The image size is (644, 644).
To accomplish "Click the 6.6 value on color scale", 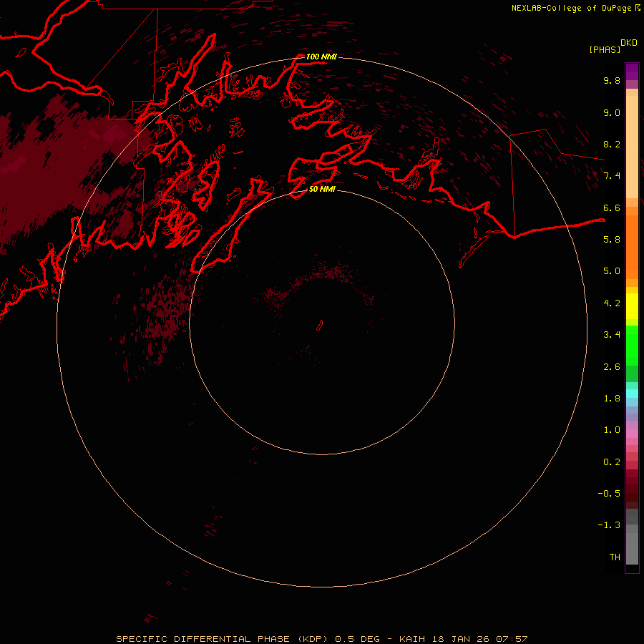I will click(612, 208).
